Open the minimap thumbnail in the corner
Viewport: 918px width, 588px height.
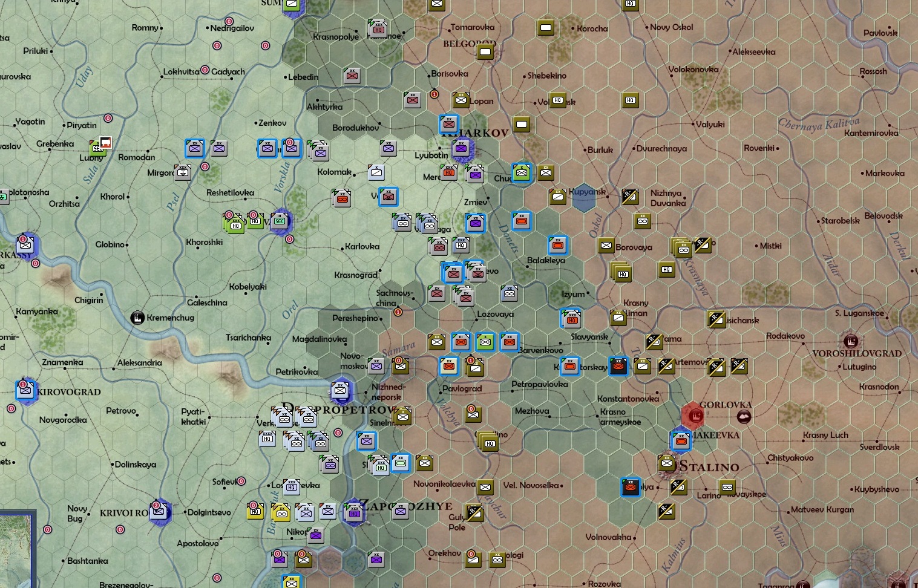[16, 550]
